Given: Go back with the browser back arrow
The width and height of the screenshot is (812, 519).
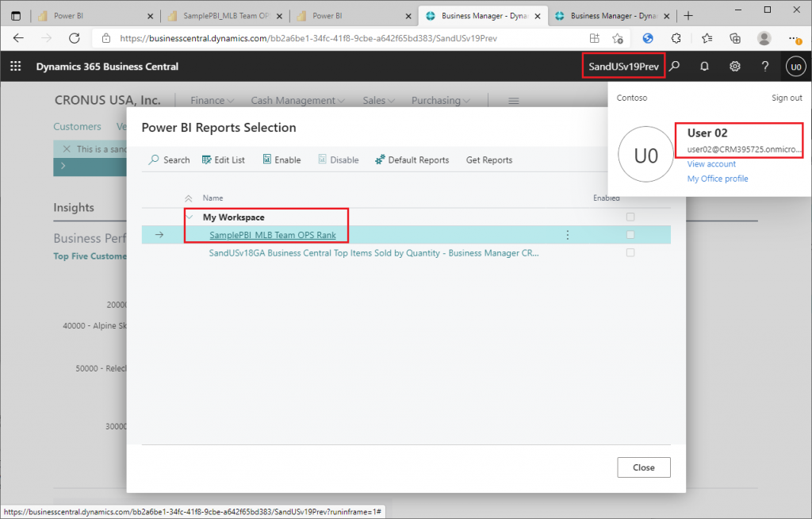Looking at the screenshot, I should click(x=19, y=38).
